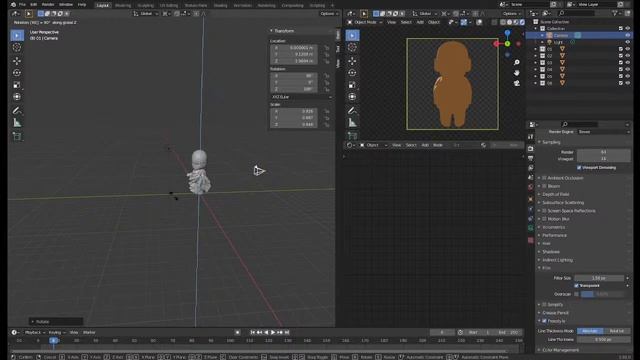Toggle the Freestyle checkbox
This screenshot has width=640, height=360.
[x=544, y=321]
